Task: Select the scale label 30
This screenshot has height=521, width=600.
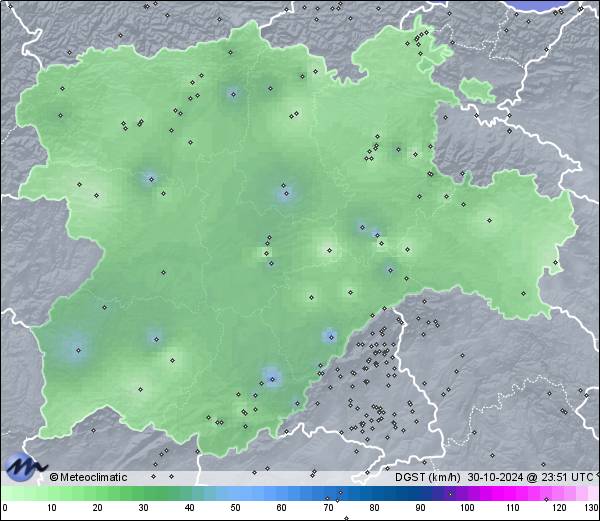Action: pos(143,508)
